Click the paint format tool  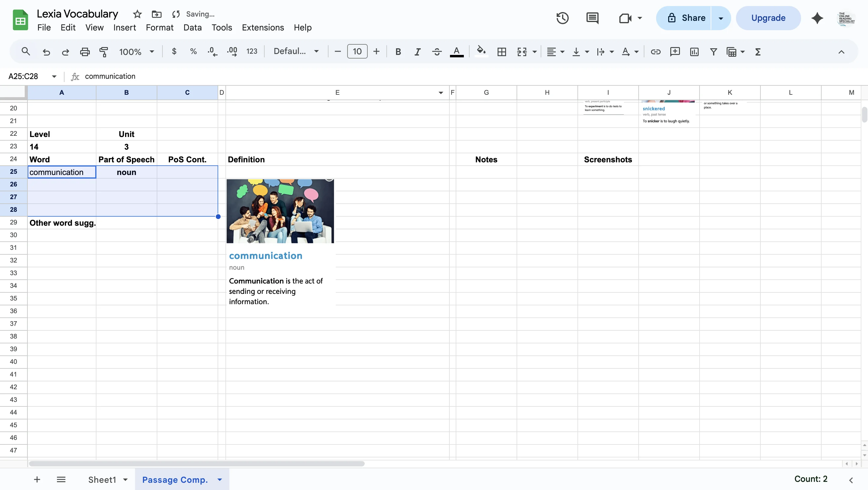(103, 52)
